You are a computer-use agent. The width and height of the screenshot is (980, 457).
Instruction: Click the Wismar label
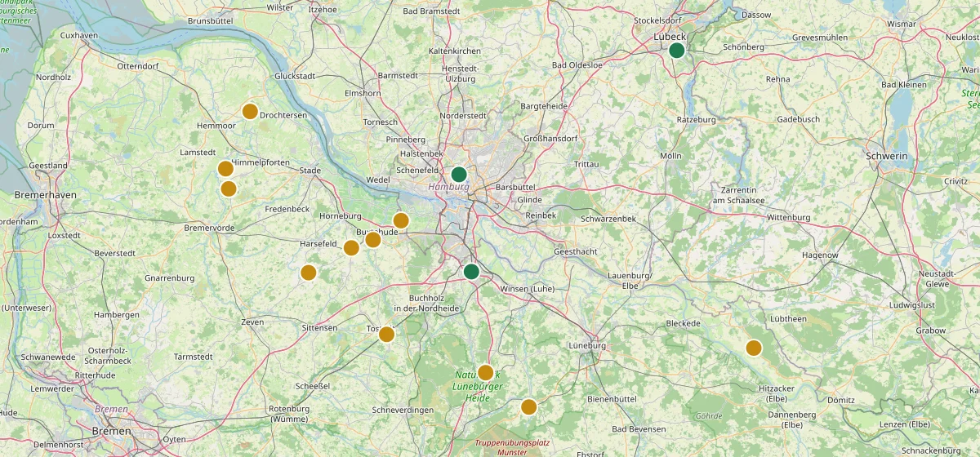click(902, 24)
